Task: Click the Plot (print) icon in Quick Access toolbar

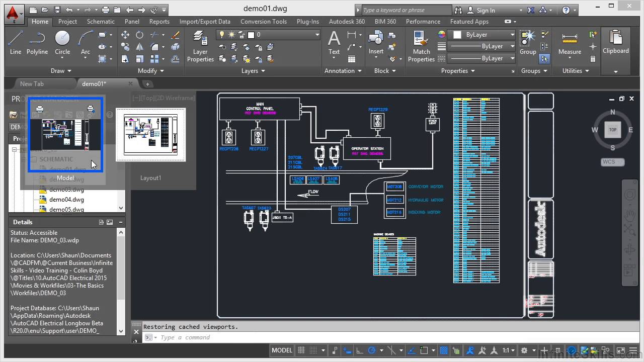Action: [106, 10]
